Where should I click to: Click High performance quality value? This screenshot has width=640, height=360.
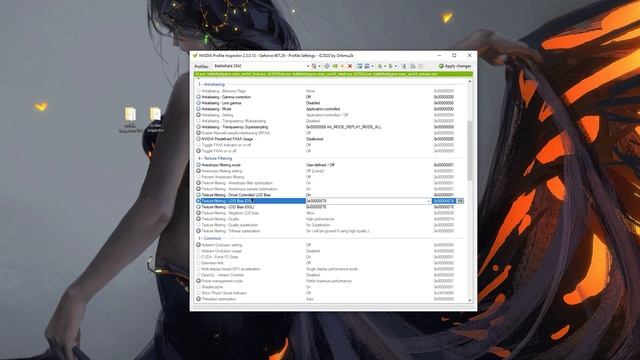320,219
